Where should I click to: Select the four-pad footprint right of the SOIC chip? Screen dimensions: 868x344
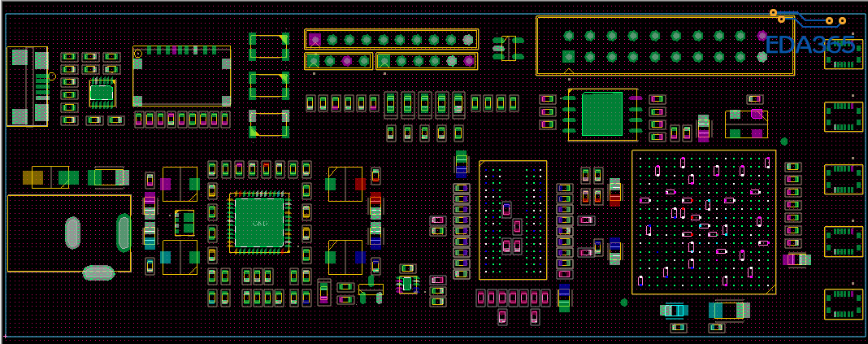click(746, 124)
